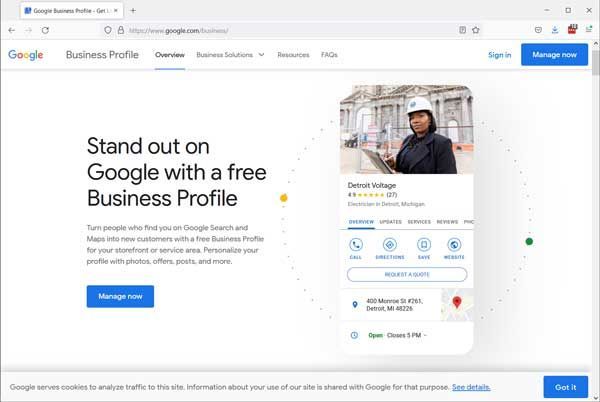Click the Call phone icon on profile card
Screen dimensions: 600x402
click(x=356, y=244)
